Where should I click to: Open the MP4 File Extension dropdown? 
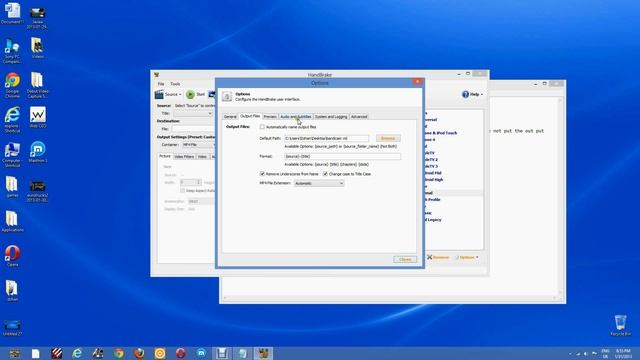(x=319, y=183)
